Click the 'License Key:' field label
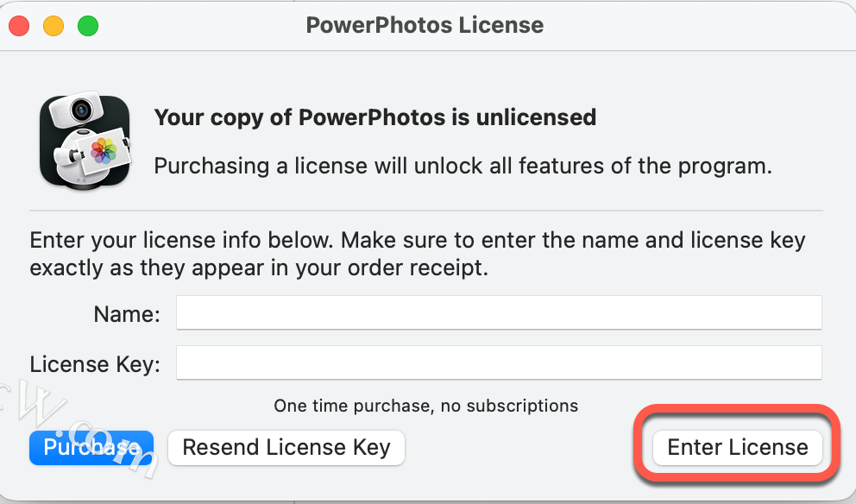856x504 pixels. click(x=95, y=364)
